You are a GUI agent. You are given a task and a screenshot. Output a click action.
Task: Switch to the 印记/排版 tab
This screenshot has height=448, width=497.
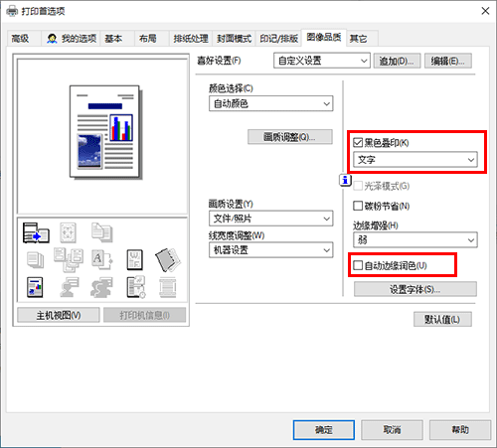(x=278, y=39)
